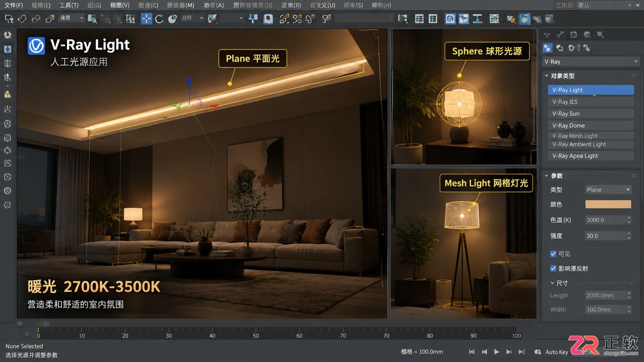Open the 文件(F) menu

[13, 5]
